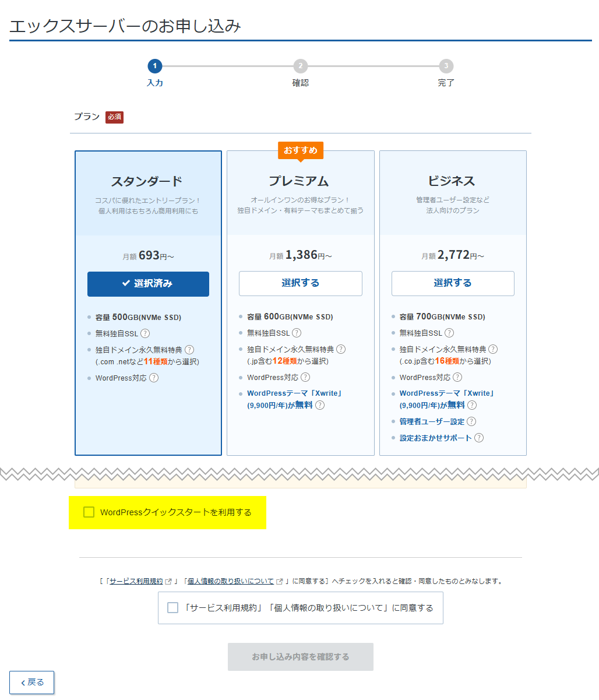This screenshot has width=599, height=700.
Task: Open help for Business plan 独自ドメイン永久無料特典
Action: pyautogui.click(x=493, y=349)
